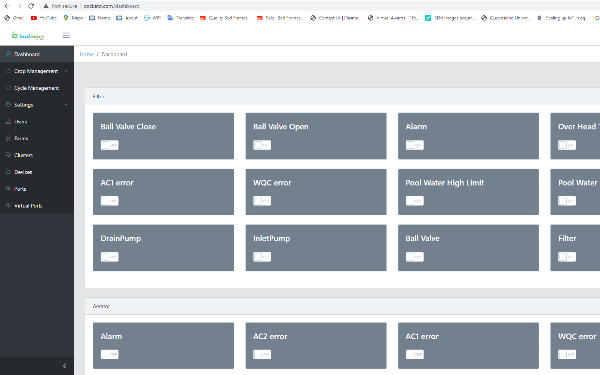Open the Home bookmark in bookmarks bar
This screenshot has width=600, height=375.
(x=99, y=18)
